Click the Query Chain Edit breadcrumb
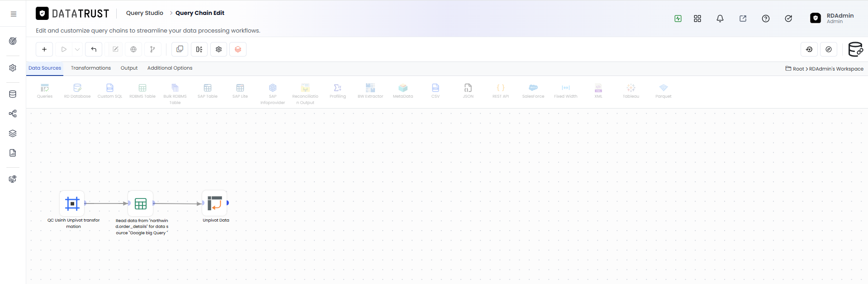 pos(200,13)
